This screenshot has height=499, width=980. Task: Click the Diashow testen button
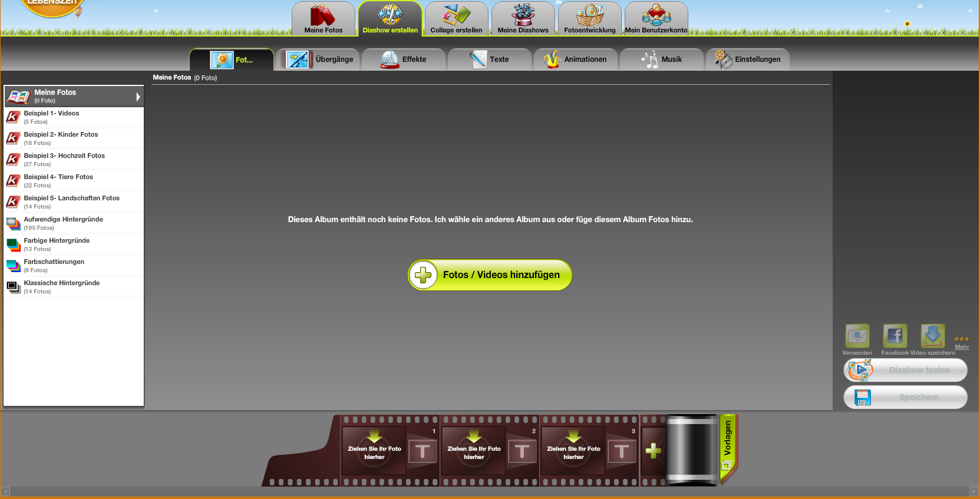906,370
